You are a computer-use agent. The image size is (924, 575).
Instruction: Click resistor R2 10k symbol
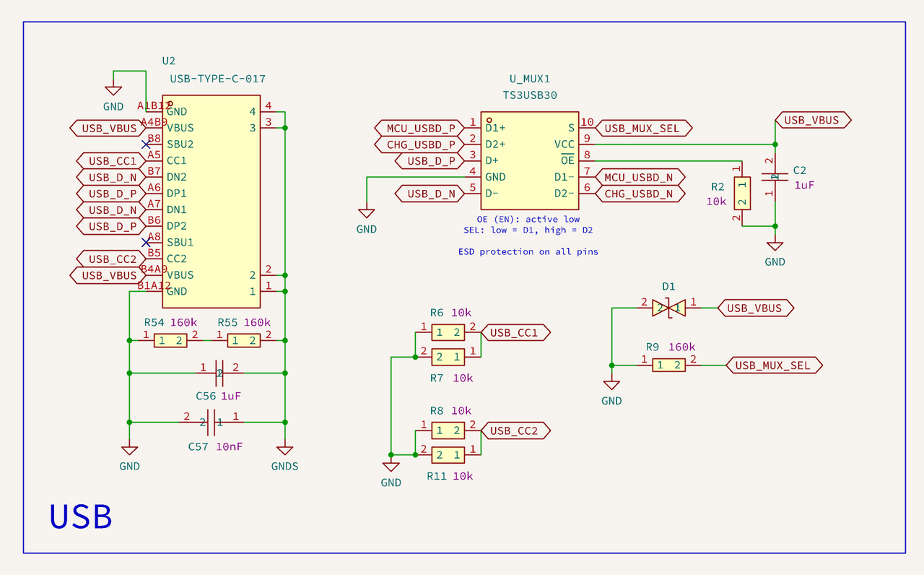click(741, 194)
